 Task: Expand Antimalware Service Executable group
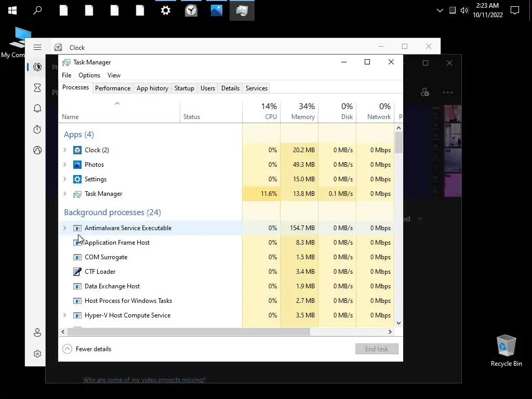(x=65, y=228)
